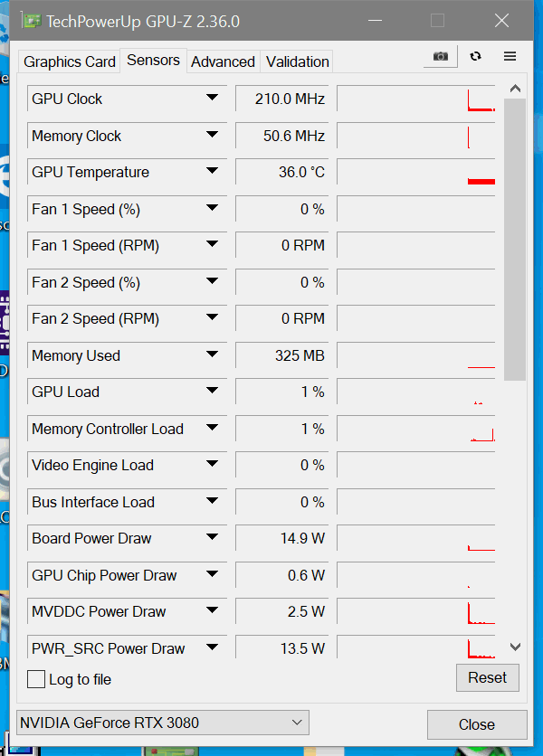Expand the GPU Temperature sensor dropdown
Screen dimensions: 543x756
coord(213,171)
